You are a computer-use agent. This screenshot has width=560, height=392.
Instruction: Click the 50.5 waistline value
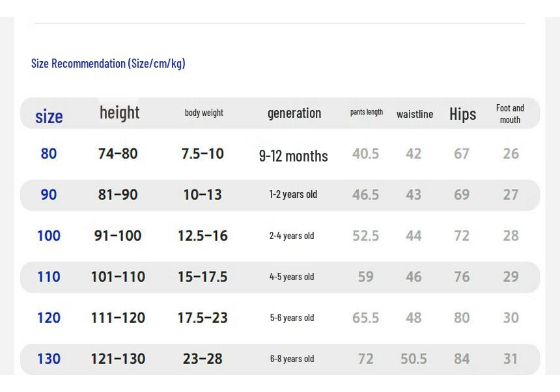tap(413, 359)
